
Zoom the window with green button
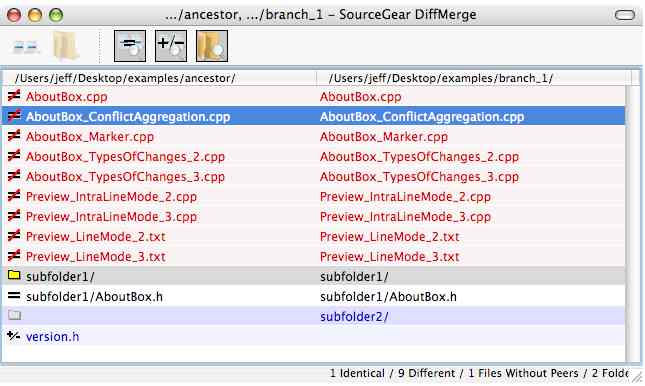pyautogui.click(x=56, y=15)
